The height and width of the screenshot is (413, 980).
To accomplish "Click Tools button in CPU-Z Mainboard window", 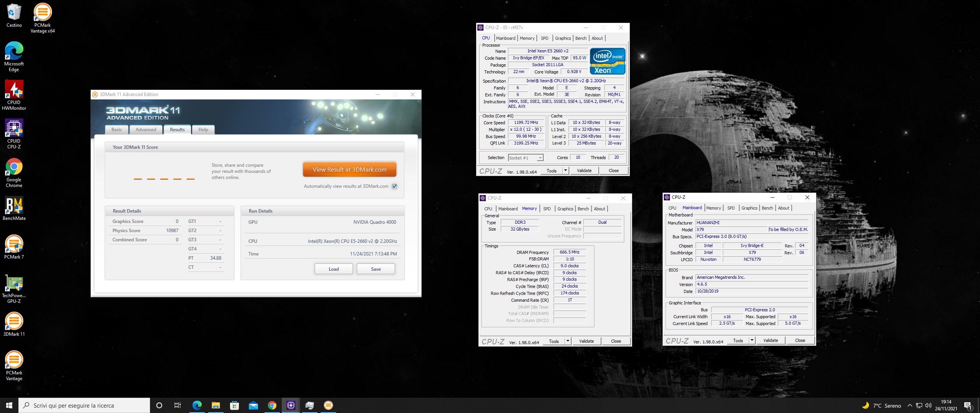I will coord(738,340).
